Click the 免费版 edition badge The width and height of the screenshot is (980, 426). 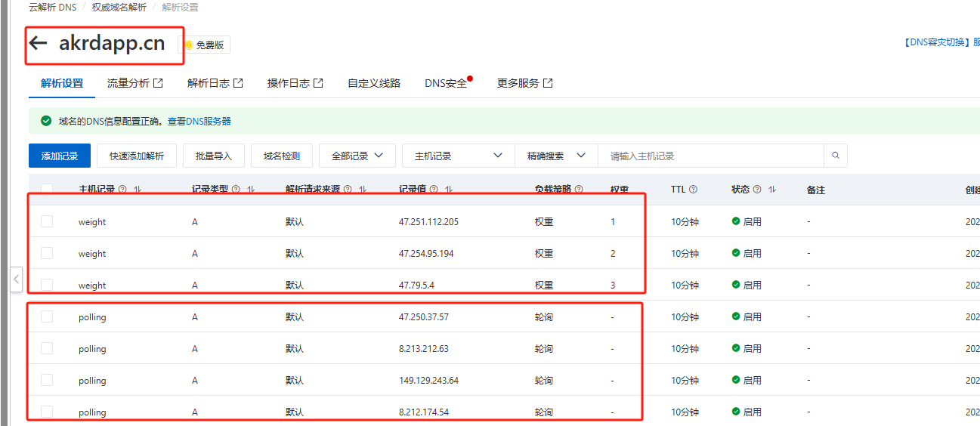(204, 45)
